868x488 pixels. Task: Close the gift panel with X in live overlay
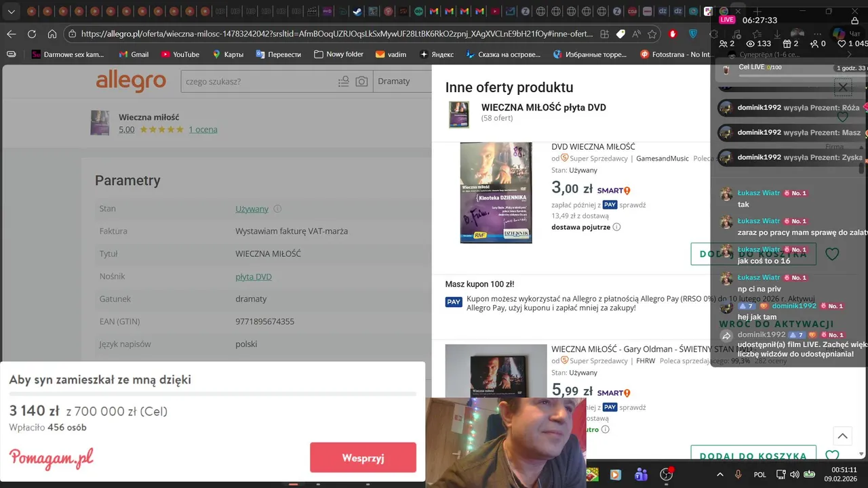tap(843, 87)
